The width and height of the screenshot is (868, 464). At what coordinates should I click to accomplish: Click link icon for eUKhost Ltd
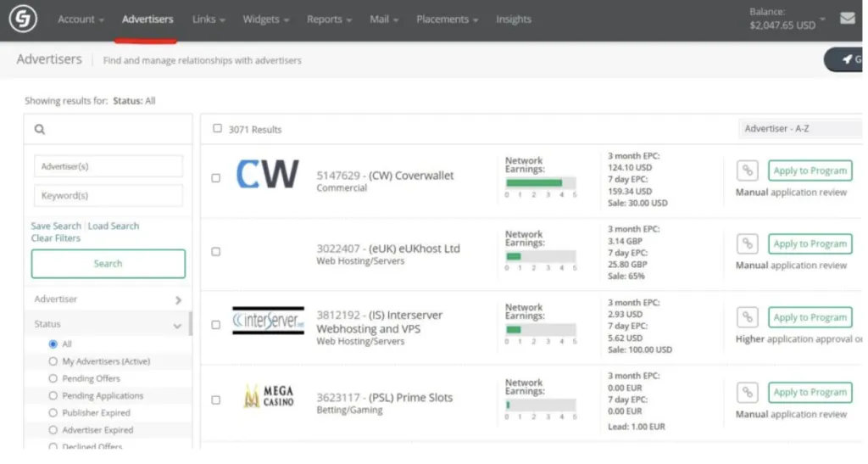click(748, 243)
